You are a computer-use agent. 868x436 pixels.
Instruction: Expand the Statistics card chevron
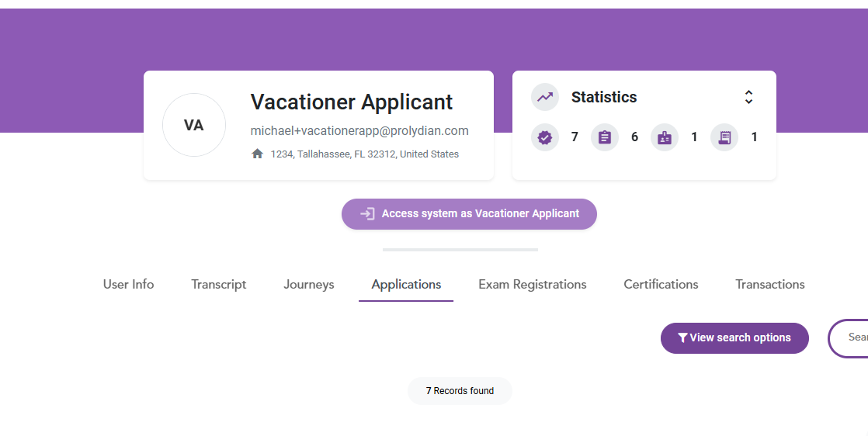click(748, 97)
